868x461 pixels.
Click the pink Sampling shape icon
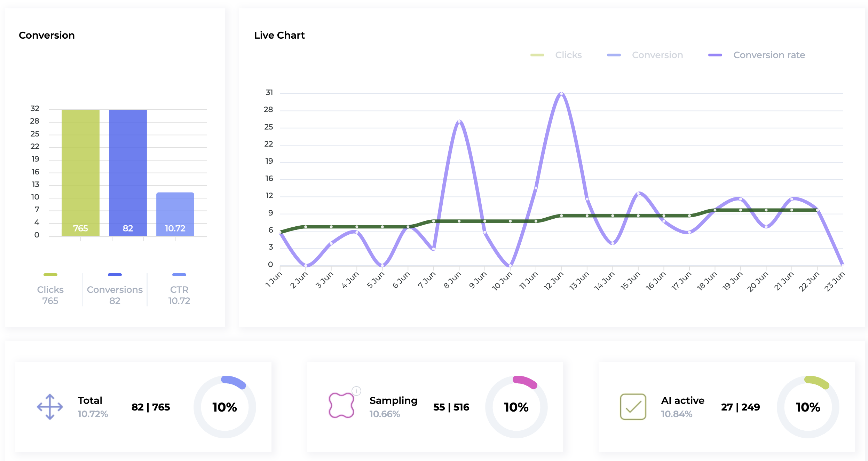click(x=341, y=405)
